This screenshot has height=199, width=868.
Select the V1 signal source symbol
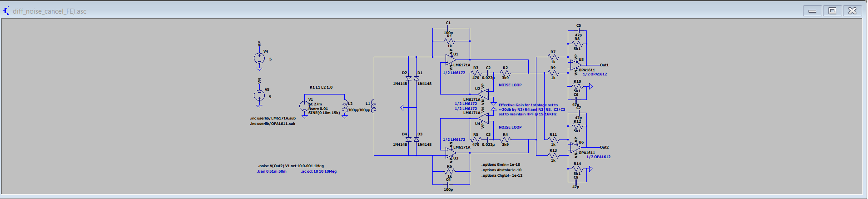(x=304, y=106)
